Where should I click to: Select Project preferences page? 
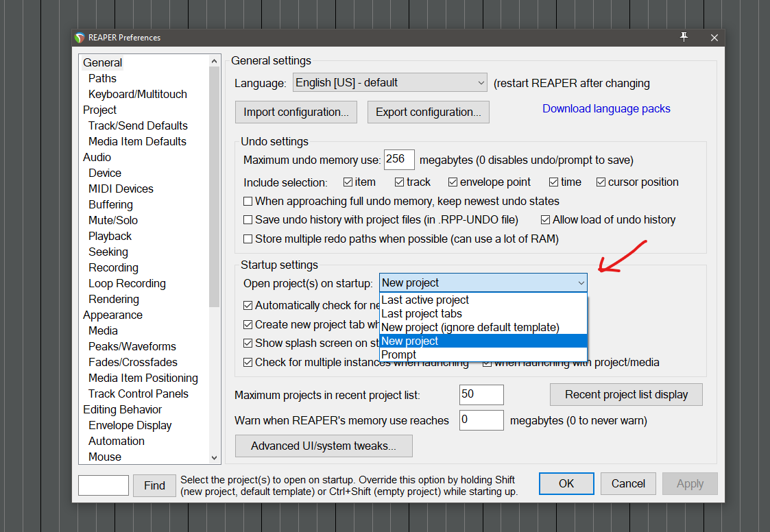click(x=99, y=110)
